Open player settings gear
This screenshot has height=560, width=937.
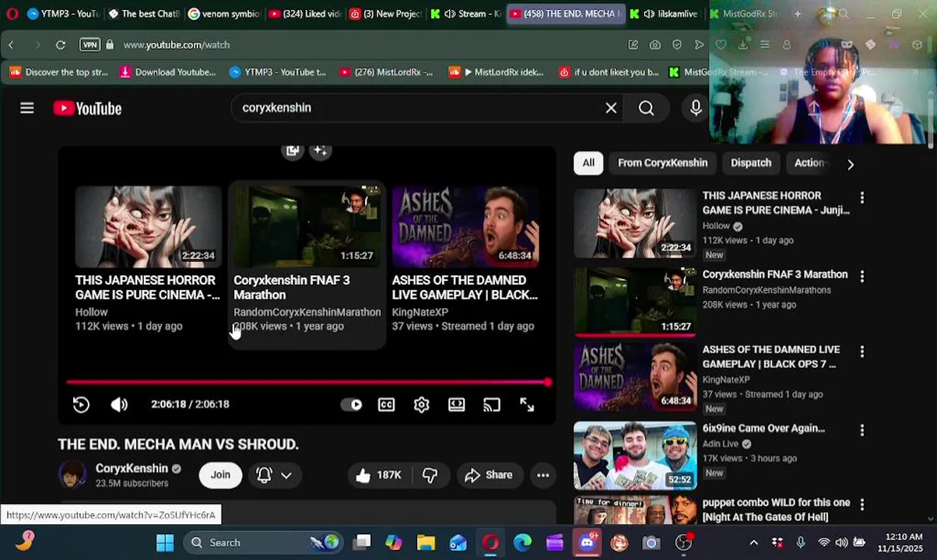(x=422, y=404)
